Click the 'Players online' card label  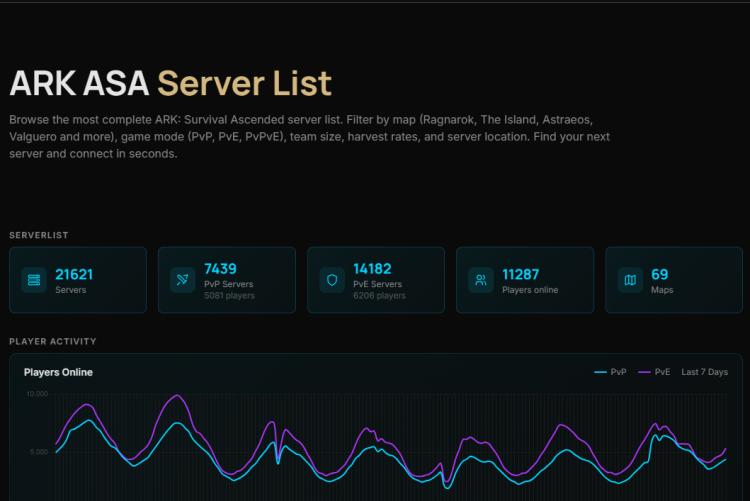(x=530, y=290)
